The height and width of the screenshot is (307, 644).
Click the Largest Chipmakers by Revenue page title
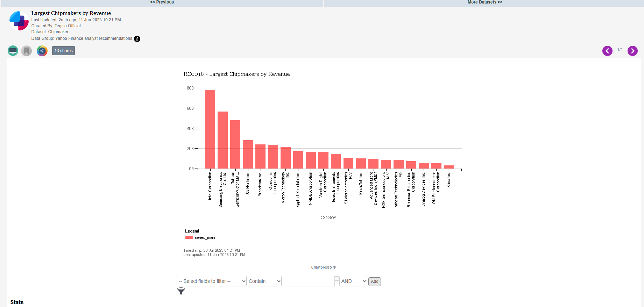click(x=71, y=13)
